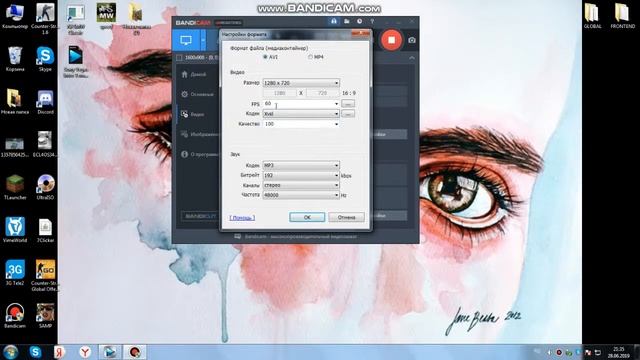Open Yandex browser Y icon in taskbar

click(85, 352)
